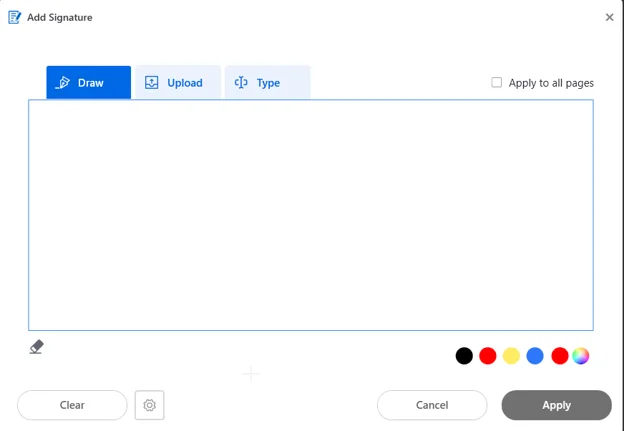Image resolution: width=624 pixels, height=431 pixels.
Task: Switch to the Draw tab
Action: point(89,82)
